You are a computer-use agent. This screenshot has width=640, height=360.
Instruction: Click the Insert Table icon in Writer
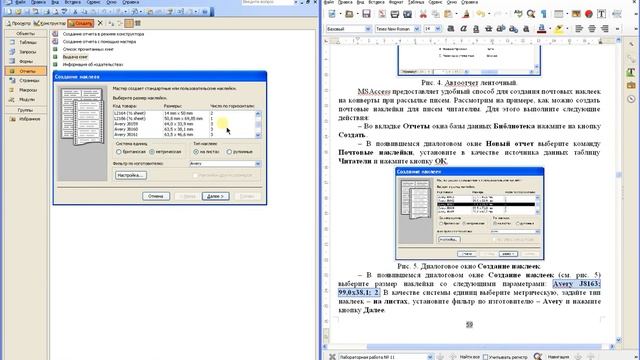pos(558,14)
